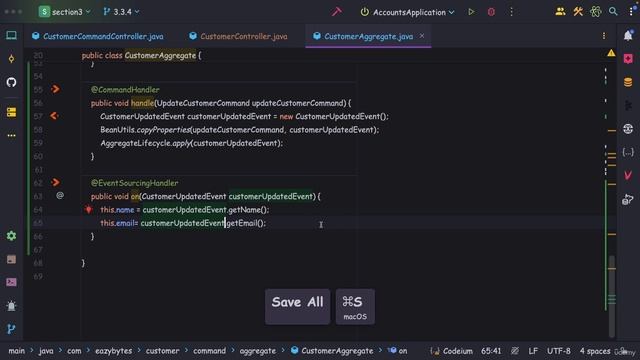This screenshot has width=640, height=360.
Task: Click the on method breadcrumb
Action: coord(398,351)
